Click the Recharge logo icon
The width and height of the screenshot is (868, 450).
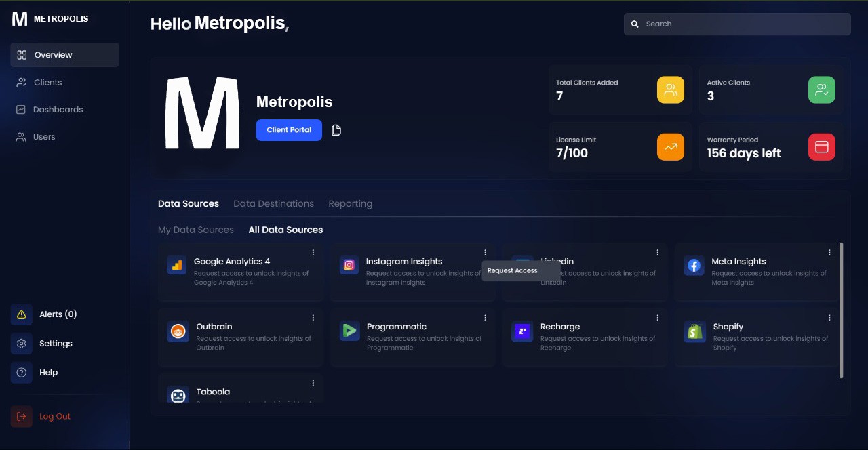coord(522,331)
